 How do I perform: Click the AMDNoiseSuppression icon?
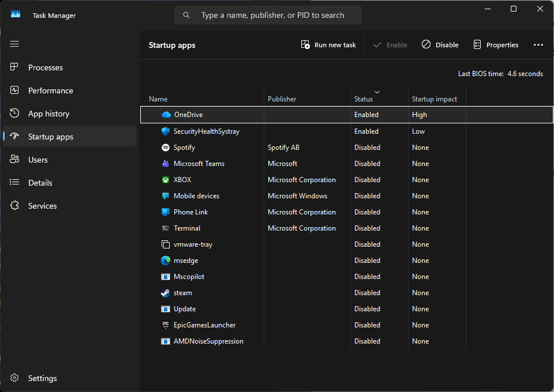166,341
